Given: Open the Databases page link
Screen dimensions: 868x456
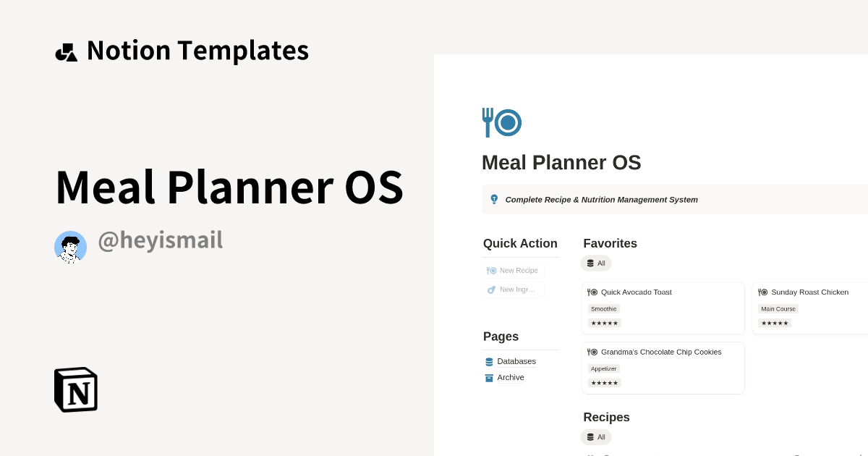Looking at the screenshot, I should pos(515,361).
